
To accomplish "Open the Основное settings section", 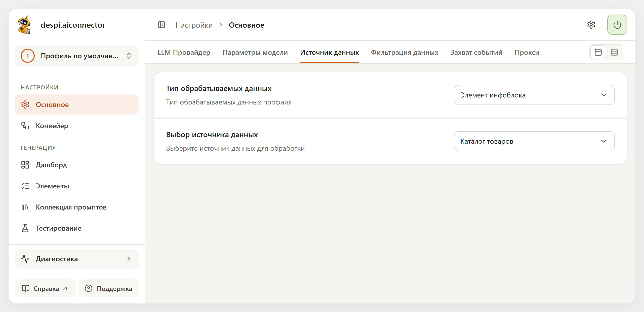I will pos(77,105).
